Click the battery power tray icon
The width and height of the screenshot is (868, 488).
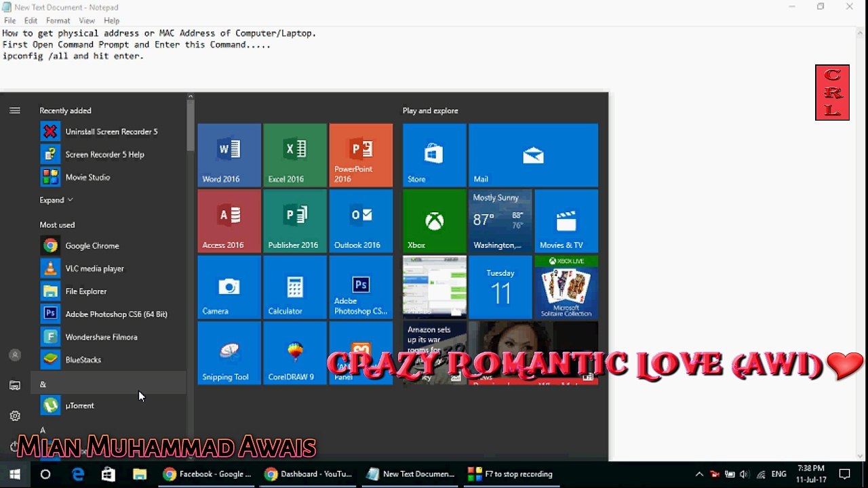point(730,474)
